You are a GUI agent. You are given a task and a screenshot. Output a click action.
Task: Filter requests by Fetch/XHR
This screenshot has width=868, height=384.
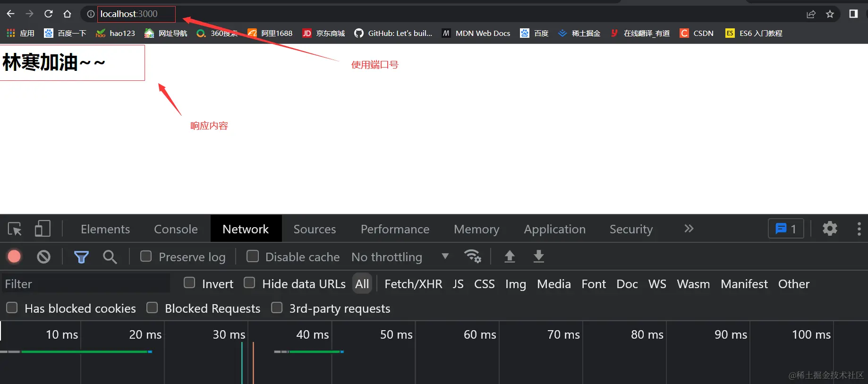[413, 284]
